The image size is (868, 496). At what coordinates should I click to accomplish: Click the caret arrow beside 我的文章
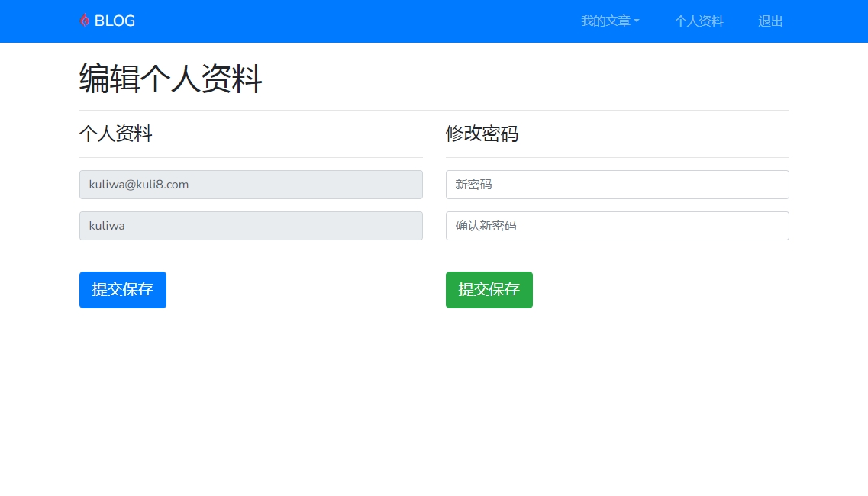637,21
